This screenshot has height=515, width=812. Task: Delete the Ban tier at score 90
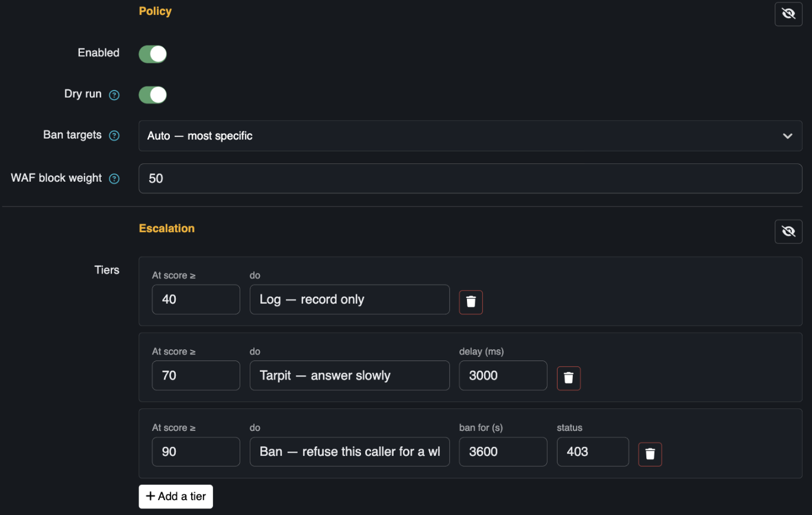[650, 454]
